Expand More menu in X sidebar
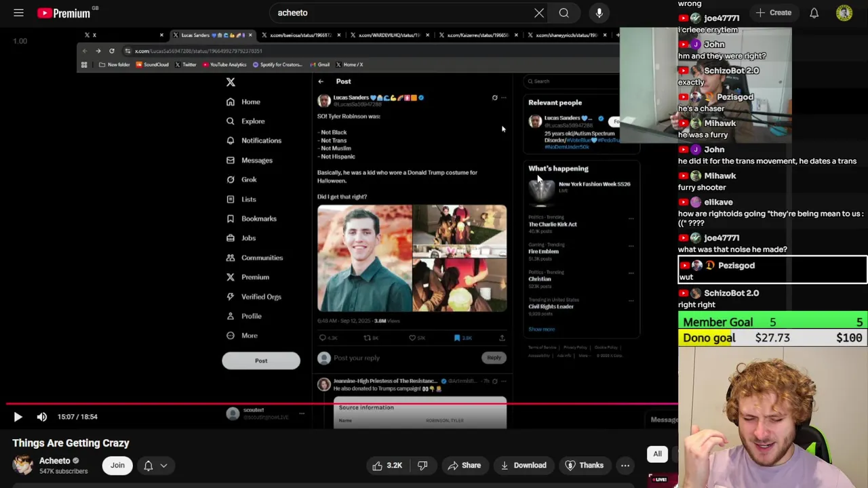This screenshot has height=488, width=868. 242,335
